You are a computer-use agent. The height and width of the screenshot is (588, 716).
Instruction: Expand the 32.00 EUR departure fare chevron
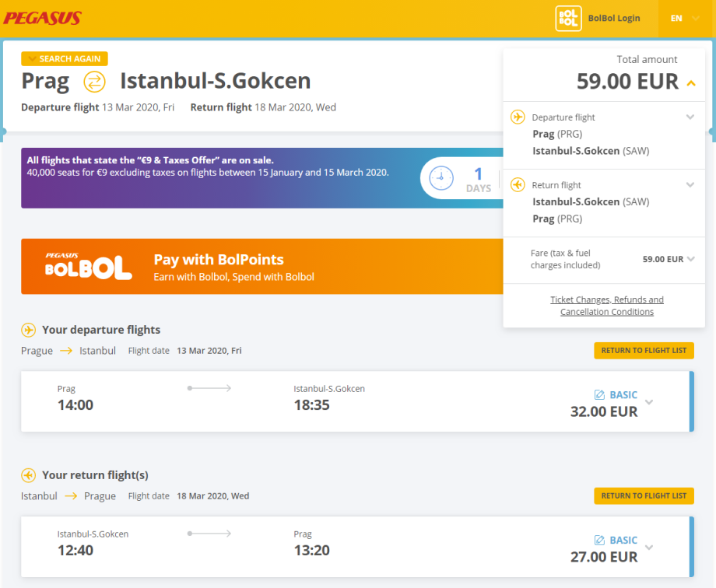point(649,402)
